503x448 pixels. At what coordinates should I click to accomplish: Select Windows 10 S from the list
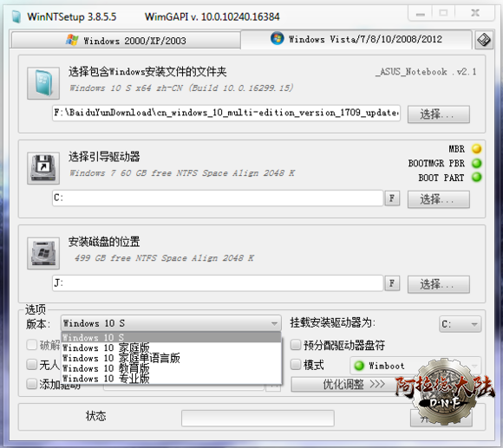coord(171,337)
